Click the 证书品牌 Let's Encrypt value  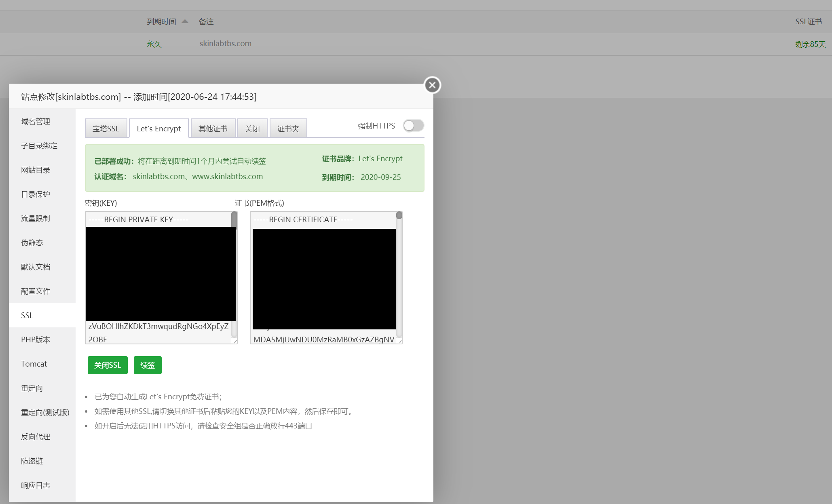coord(380,158)
